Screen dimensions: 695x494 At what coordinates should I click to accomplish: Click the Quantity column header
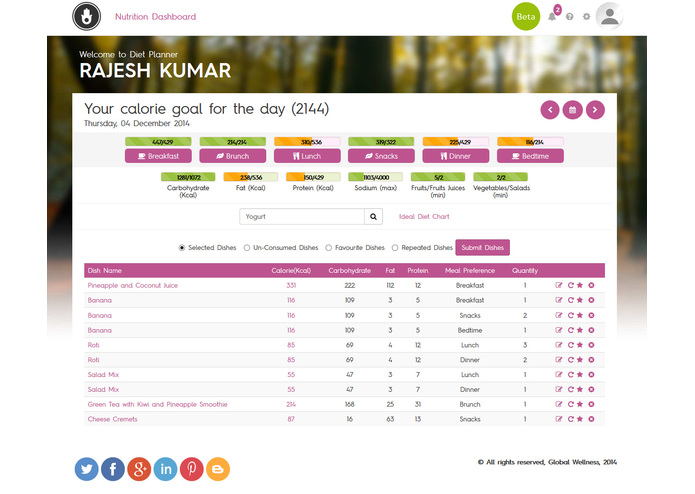(525, 271)
